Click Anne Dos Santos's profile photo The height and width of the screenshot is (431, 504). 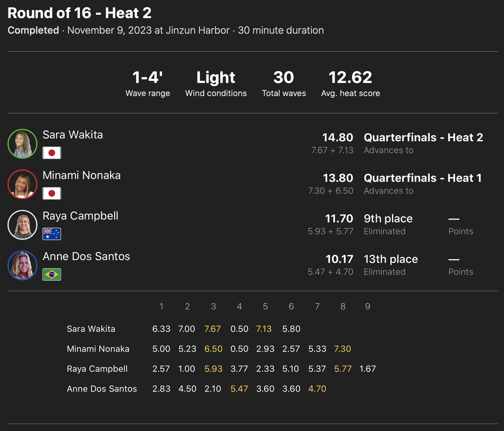pos(22,265)
